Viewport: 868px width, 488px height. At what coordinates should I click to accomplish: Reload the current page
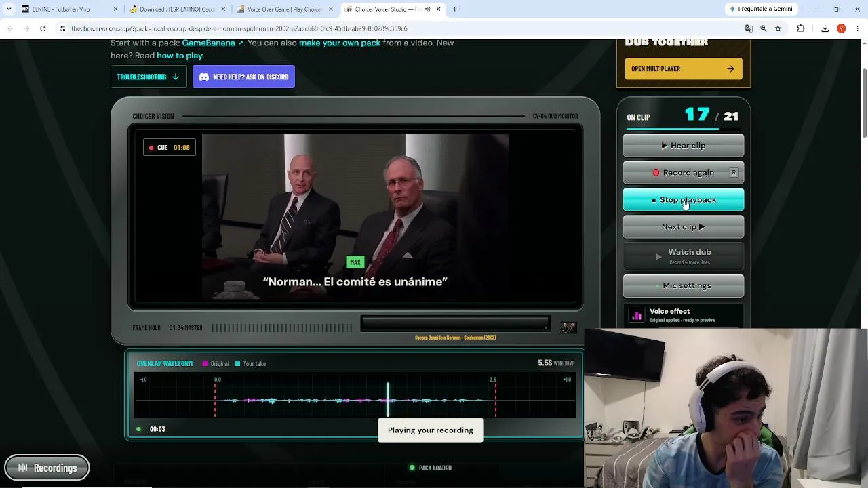click(x=43, y=28)
